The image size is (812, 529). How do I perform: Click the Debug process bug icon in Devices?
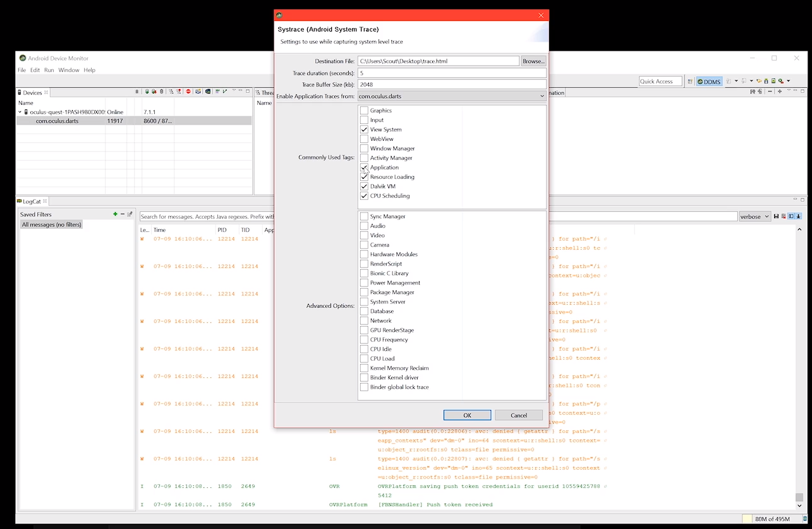(x=136, y=92)
